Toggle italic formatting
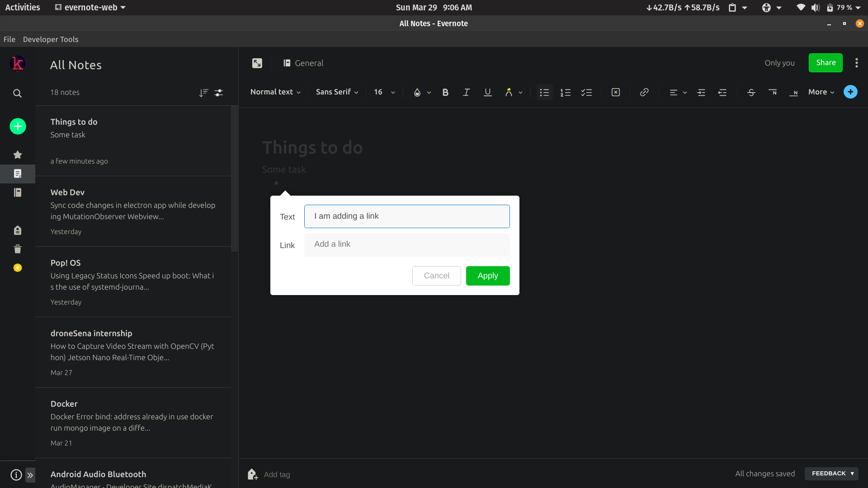The image size is (868, 488). [x=466, y=92]
